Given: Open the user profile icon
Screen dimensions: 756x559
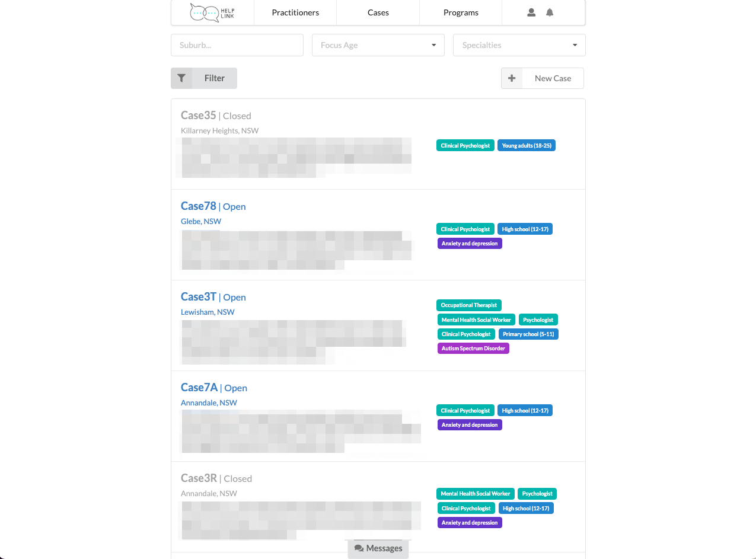Looking at the screenshot, I should point(531,12).
